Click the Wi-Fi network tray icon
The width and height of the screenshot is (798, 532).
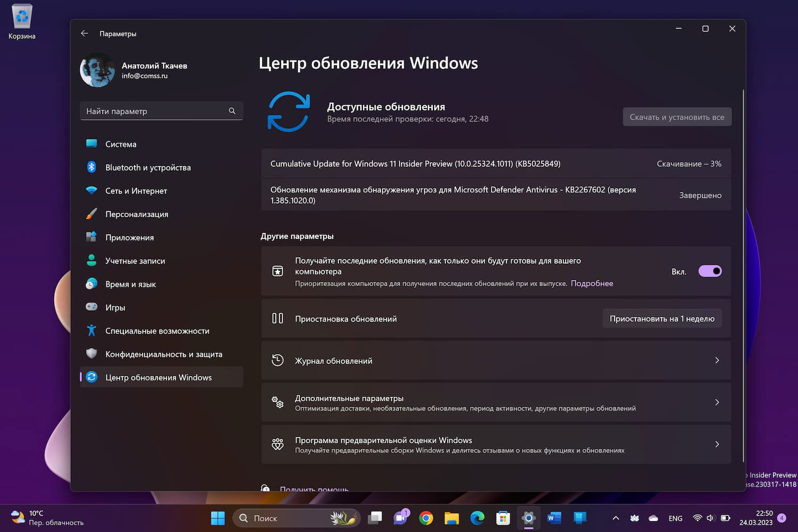pyautogui.click(x=697, y=518)
